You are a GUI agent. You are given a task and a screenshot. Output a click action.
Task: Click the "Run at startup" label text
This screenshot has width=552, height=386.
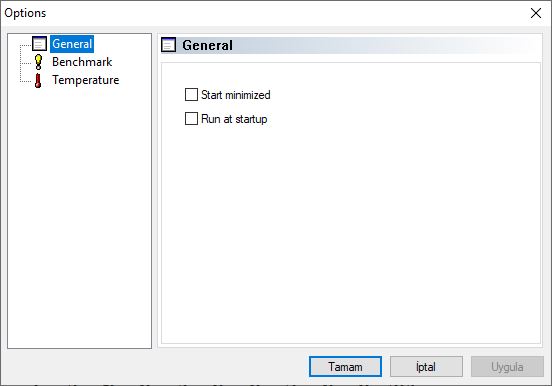point(234,119)
